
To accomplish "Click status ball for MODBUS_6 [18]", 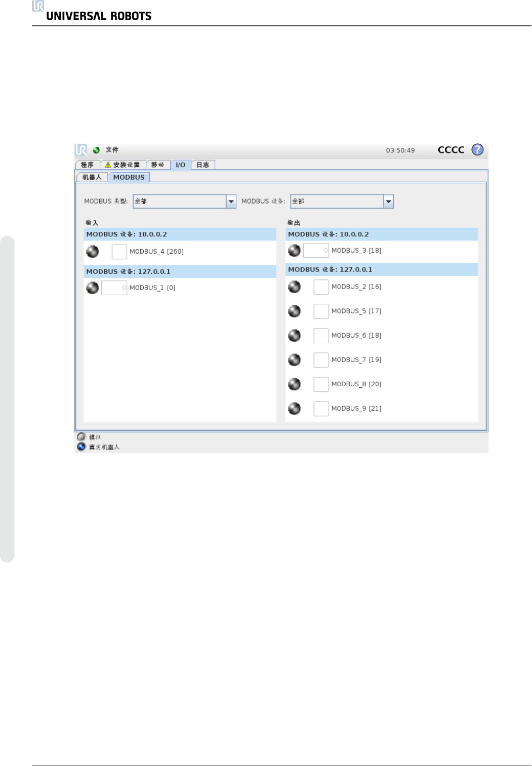I will [294, 335].
